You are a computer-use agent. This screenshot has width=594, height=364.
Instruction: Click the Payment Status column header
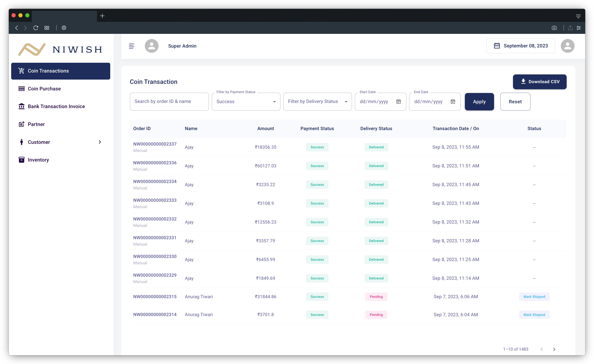[317, 129]
